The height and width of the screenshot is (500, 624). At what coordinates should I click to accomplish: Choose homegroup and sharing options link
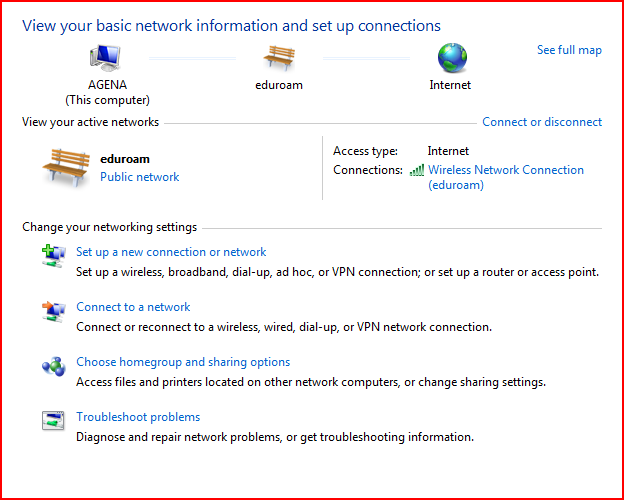pyautogui.click(x=183, y=362)
